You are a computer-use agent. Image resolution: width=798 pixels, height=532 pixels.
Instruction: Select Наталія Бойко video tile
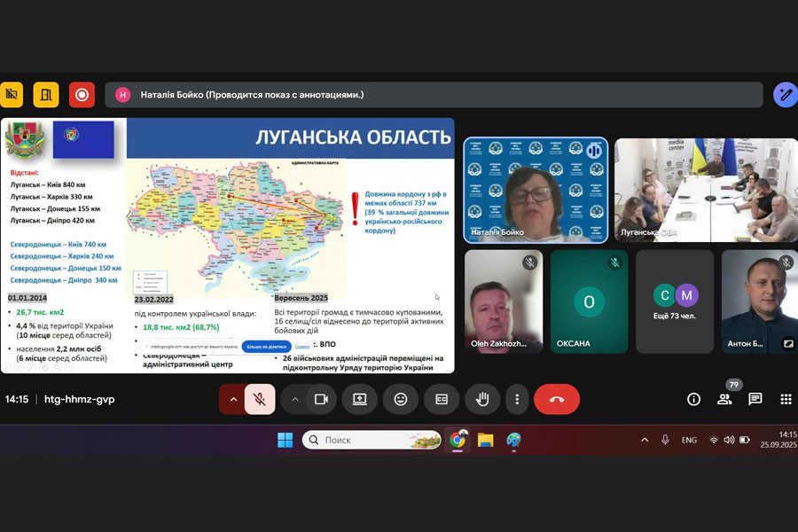[536, 190]
